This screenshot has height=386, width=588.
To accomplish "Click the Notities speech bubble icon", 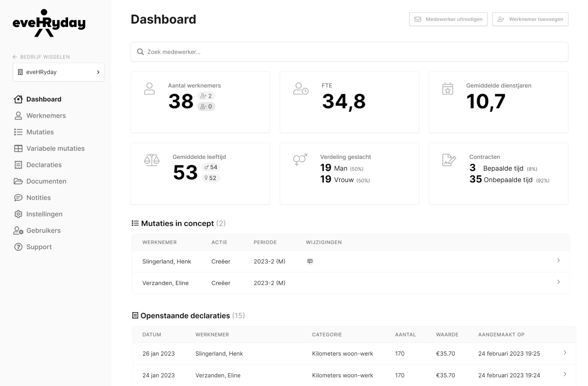I will point(19,198).
